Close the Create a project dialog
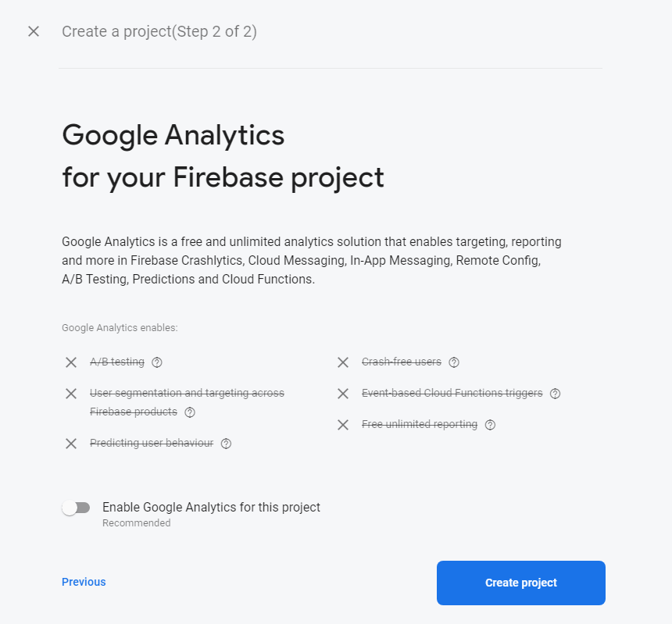This screenshot has height=624, width=672. [34, 31]
